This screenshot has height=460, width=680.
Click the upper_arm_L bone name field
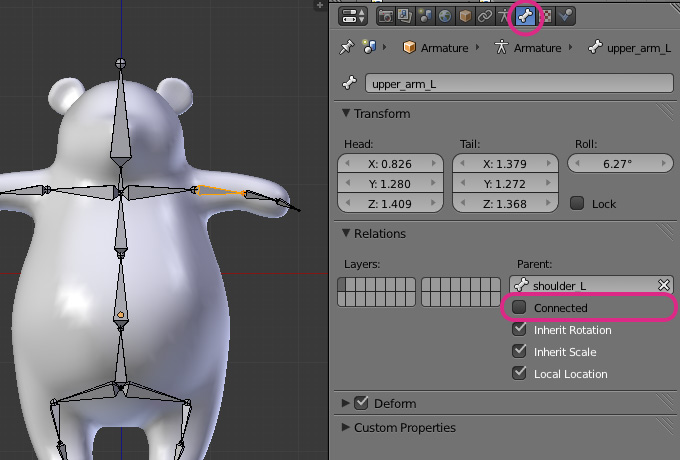click(519, 83)
